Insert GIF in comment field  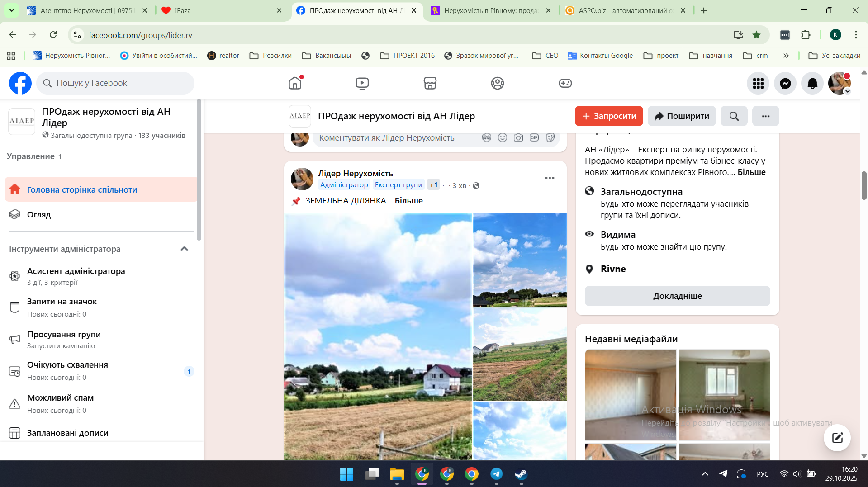click(534, 138)
